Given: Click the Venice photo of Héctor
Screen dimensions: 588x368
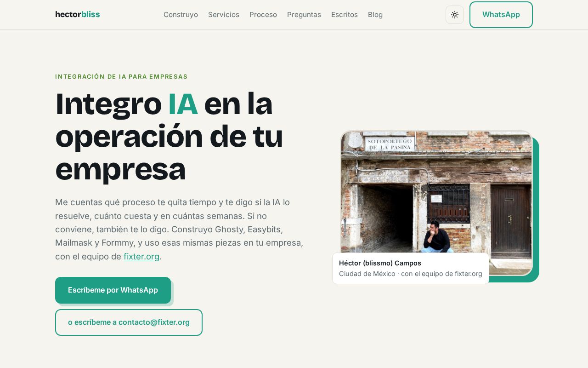Looking at the screenshot, I should point(436,202).
